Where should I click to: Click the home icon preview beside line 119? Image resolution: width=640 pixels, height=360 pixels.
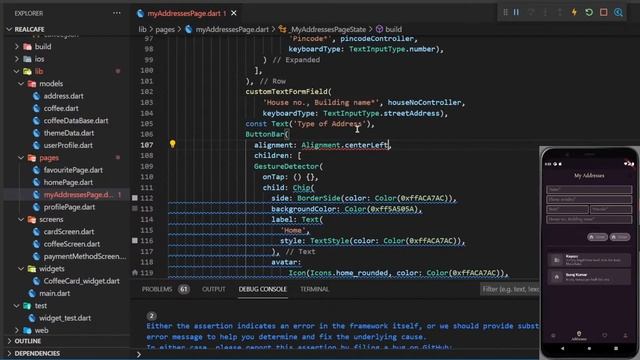135,272
